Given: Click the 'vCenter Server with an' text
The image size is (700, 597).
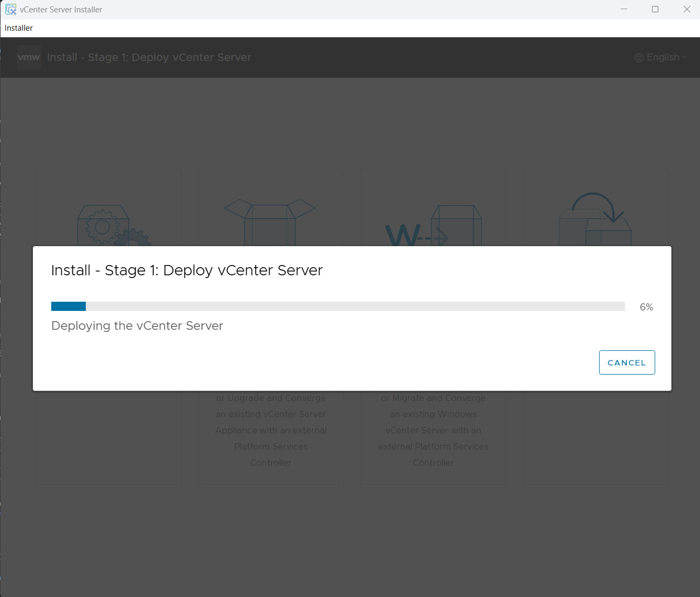Looking at the screenshot, I should pyautogui.click(x=433, y=430).
